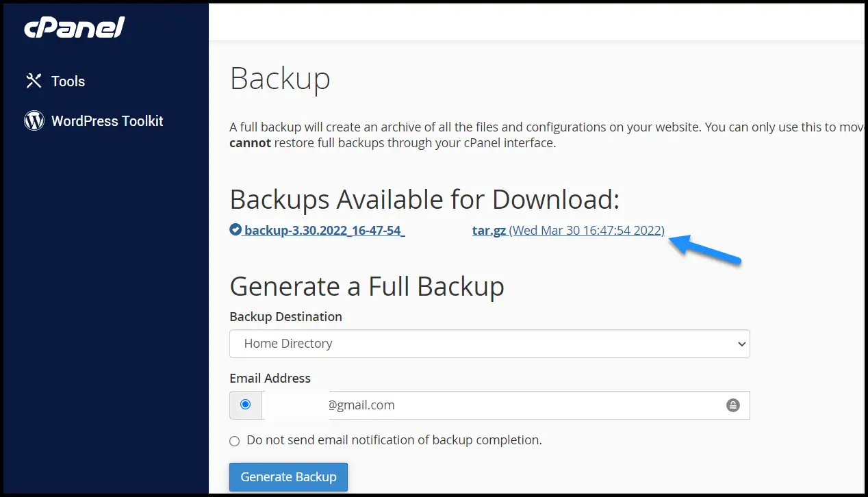Click the Backup page heading
Screen dimensions: 868x497
click(280, 78)
